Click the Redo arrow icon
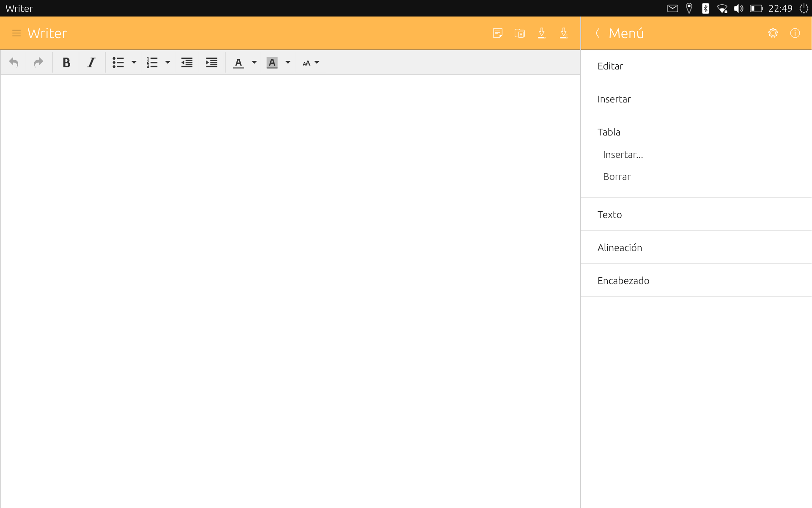The height and width of the screenshot is (508, 812). tap(38, 63)
